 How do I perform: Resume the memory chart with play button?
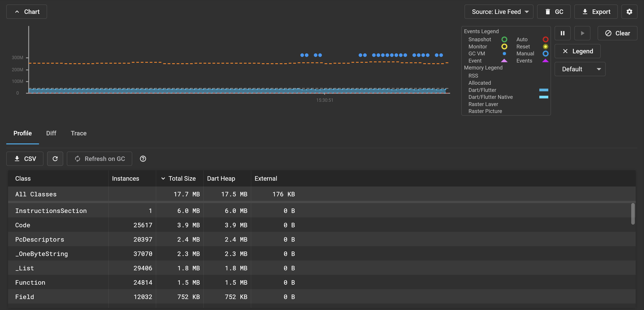[x=582, y=33]
